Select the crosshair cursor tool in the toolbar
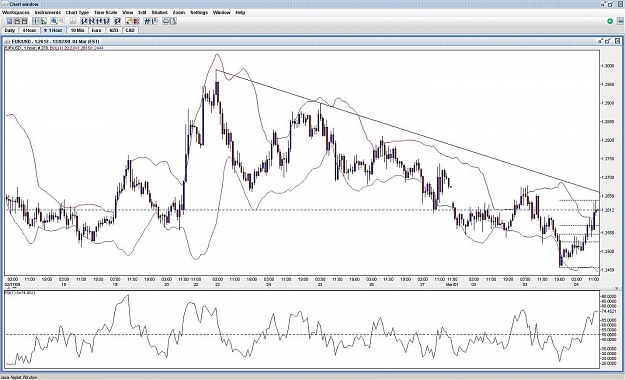625x380 pixels. [35, 21]
